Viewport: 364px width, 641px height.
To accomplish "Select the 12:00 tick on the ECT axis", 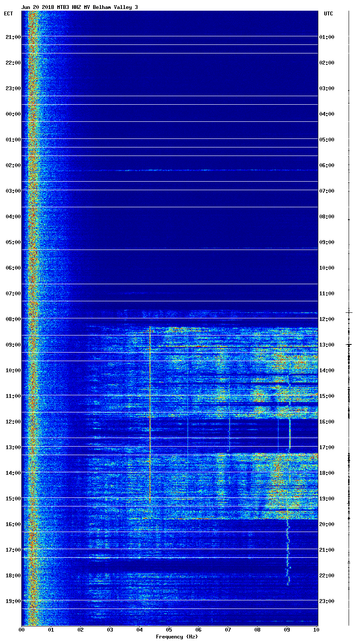I will 13,422.
